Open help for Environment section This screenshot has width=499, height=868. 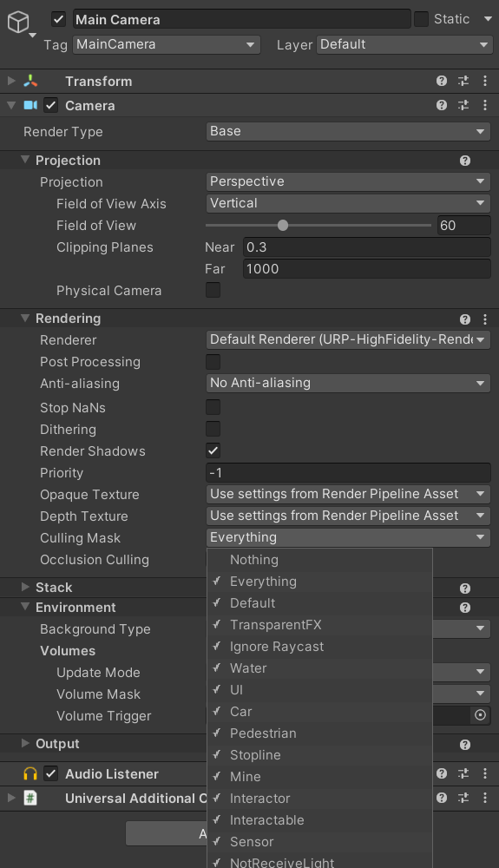465,608
